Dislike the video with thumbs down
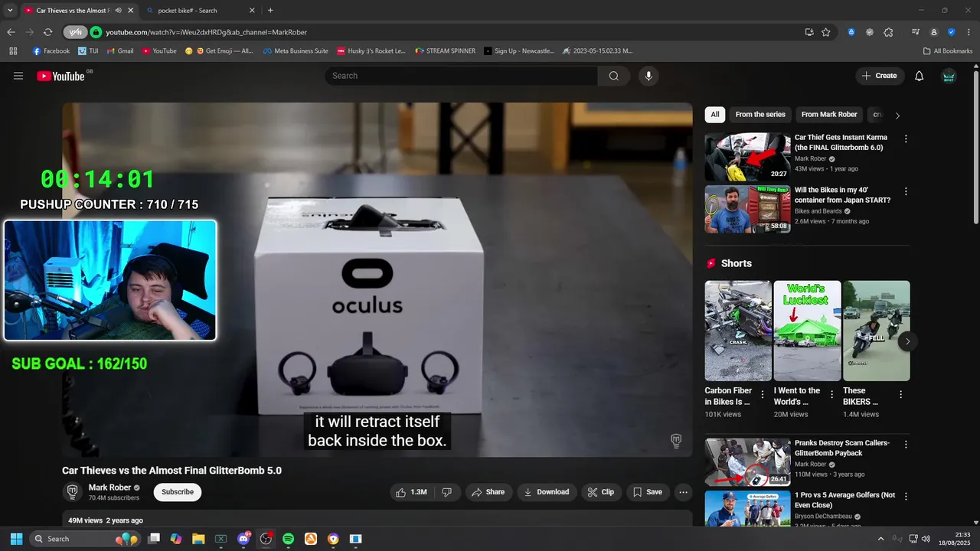The image size is (980, 551). click(447, 492)
